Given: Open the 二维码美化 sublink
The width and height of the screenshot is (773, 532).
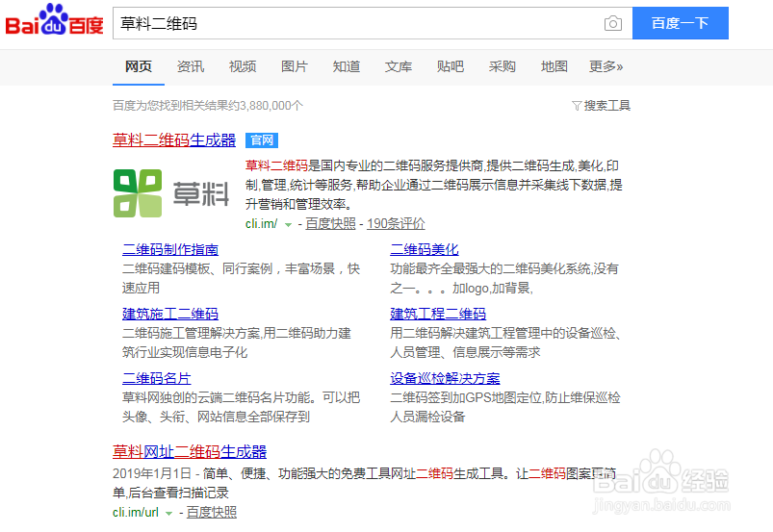Looking at the screenshot, I should click(425, 250).
